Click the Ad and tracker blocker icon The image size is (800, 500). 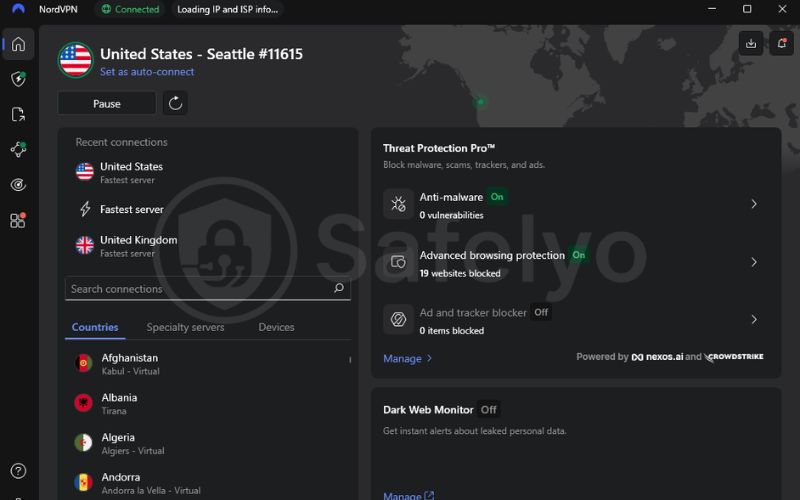(398, 319)
